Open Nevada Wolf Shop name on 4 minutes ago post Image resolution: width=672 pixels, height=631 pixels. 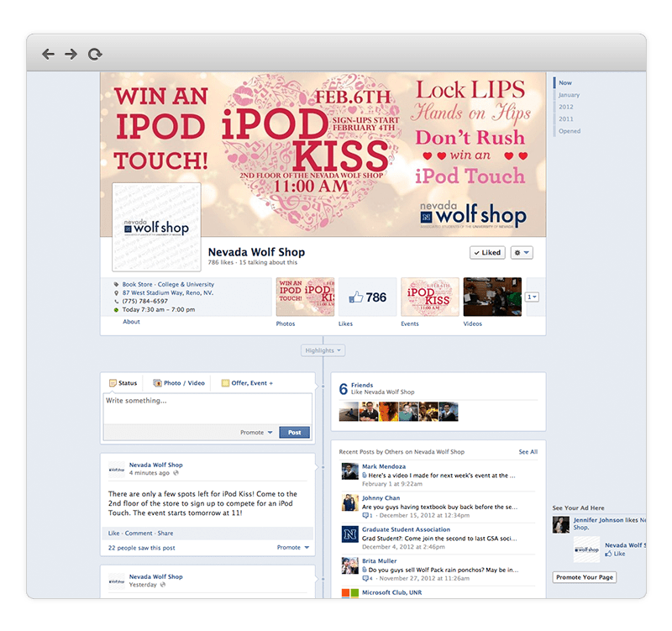[156, 465]
